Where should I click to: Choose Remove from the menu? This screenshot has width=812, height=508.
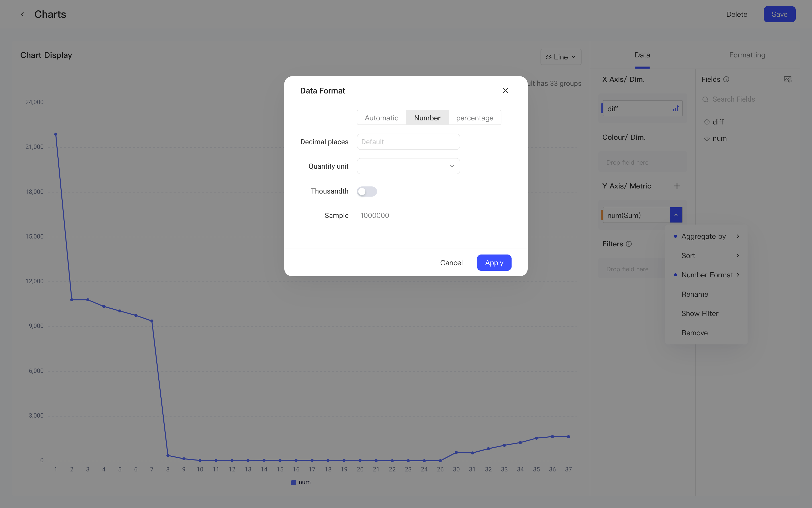(706, 333)
